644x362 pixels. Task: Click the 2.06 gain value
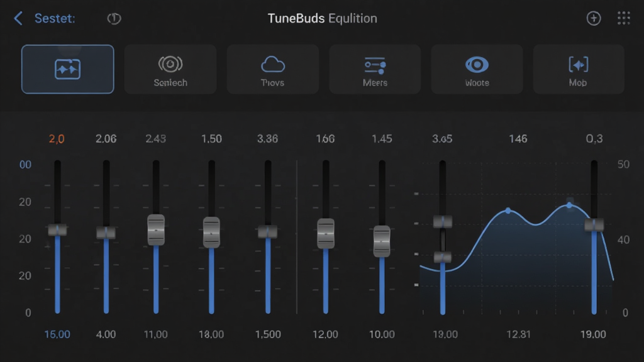click(106, 139)
